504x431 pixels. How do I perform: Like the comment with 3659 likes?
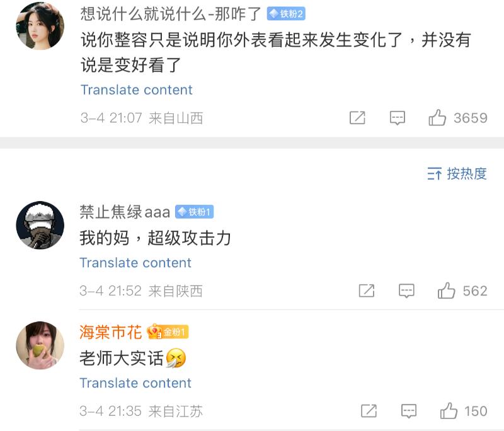pos(438,118)
